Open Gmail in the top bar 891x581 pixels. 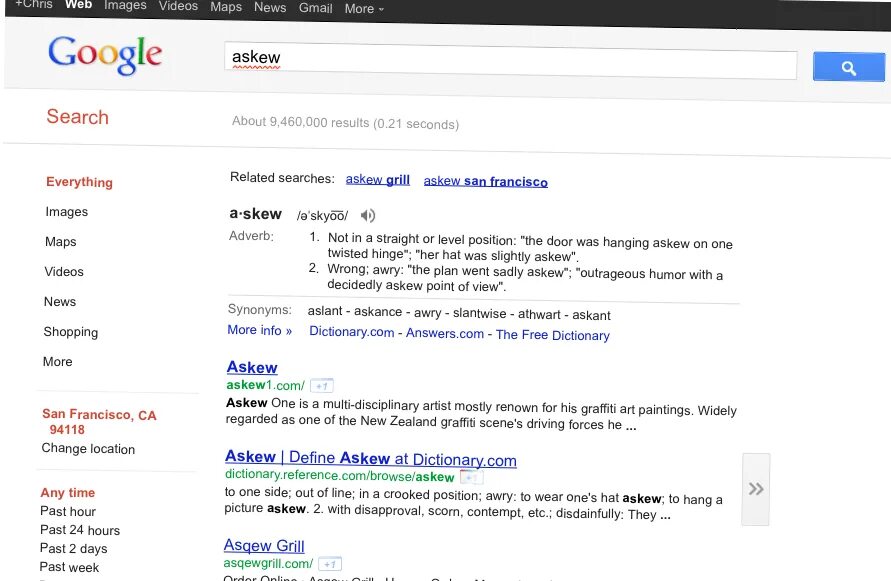315,8
